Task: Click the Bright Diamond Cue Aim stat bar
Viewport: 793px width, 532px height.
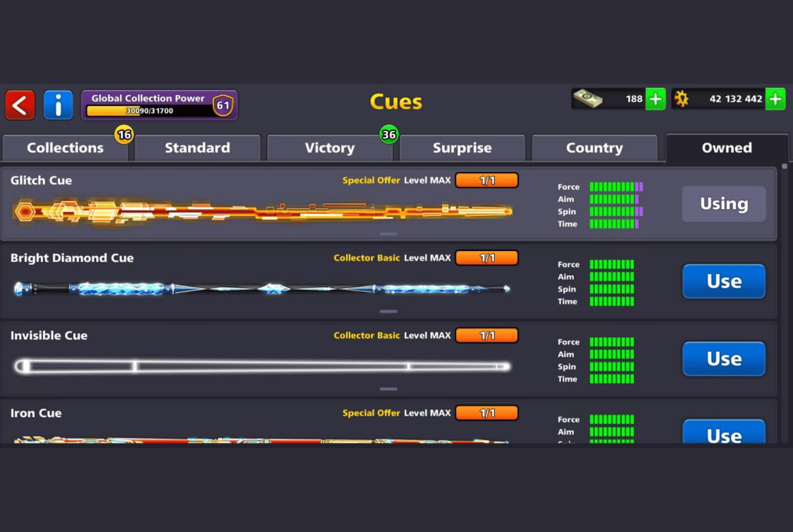Action: [x=612, y=277]
